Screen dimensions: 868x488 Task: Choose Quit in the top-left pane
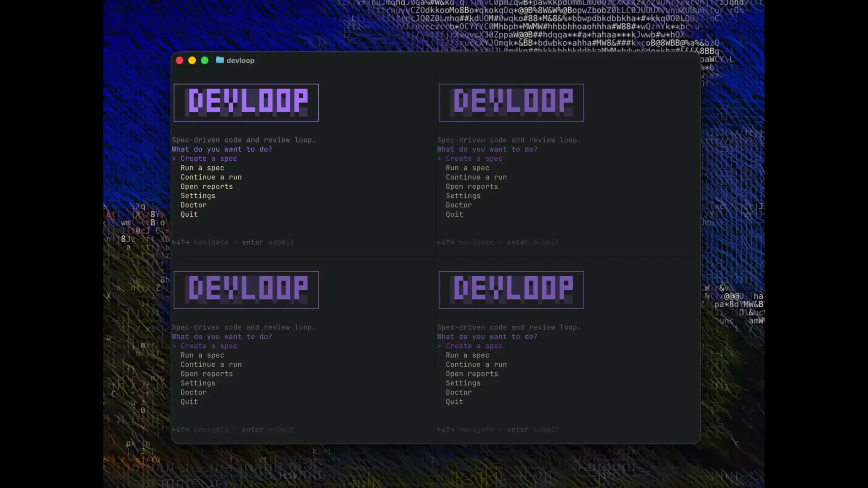coord(189,215)
